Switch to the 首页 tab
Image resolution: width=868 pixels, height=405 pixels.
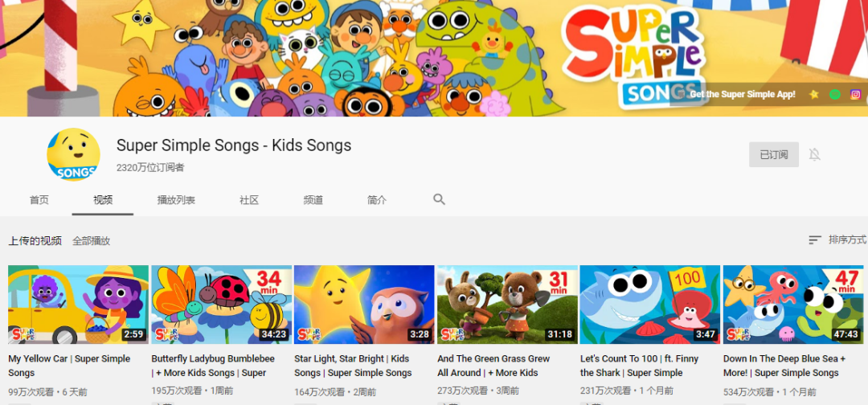coord(39,200)
